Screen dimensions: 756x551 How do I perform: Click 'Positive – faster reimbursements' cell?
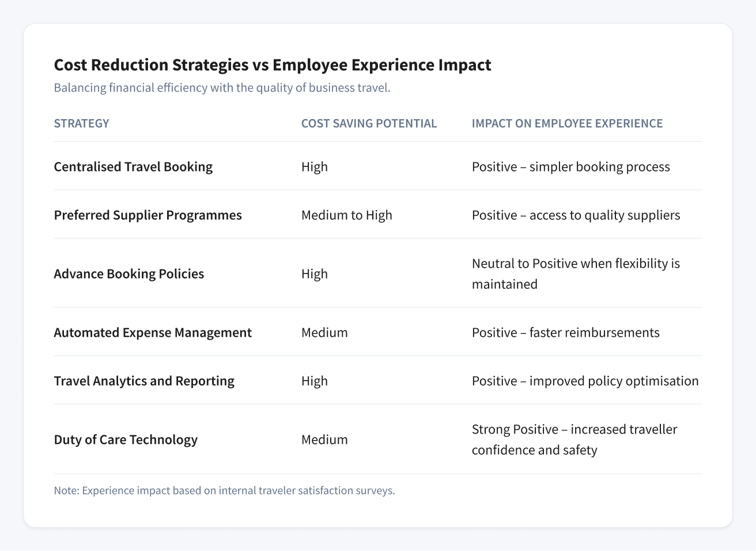pyautogui.click(x=566, y=333)
